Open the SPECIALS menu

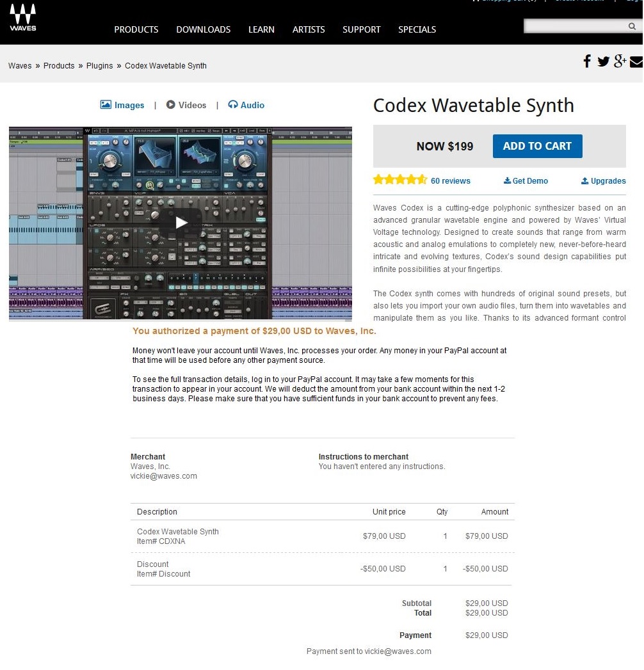pos(417,29)
